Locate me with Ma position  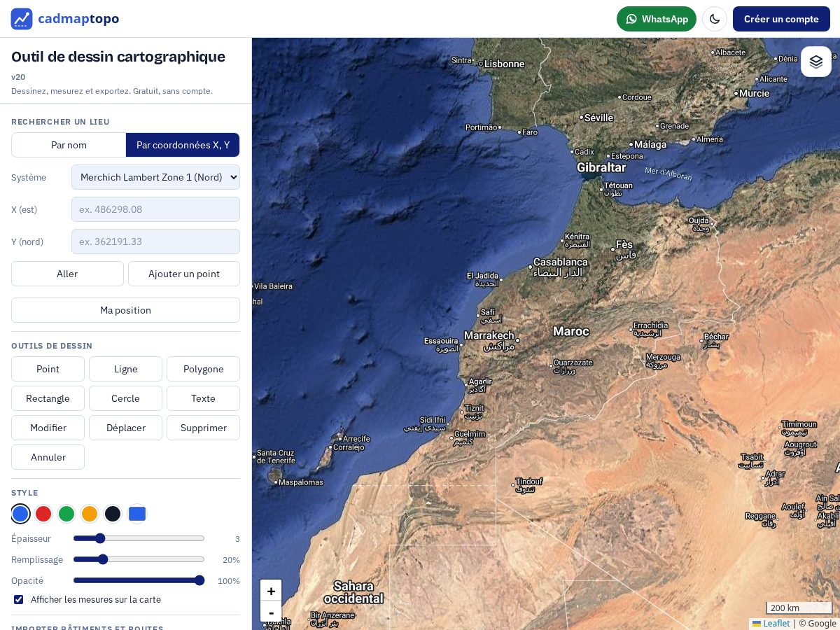point(125,310)
